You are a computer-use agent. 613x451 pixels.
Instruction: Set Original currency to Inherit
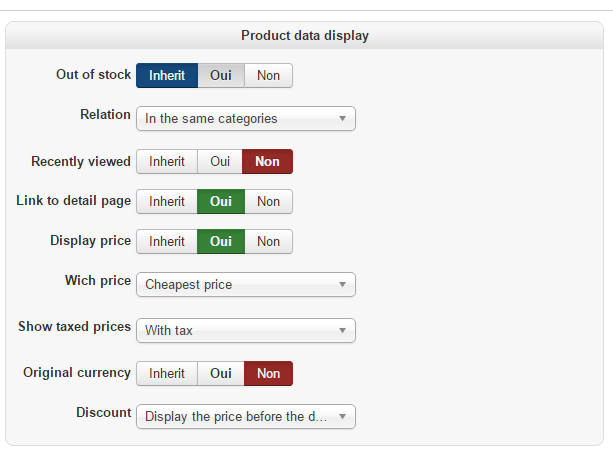tap(167, 374)
